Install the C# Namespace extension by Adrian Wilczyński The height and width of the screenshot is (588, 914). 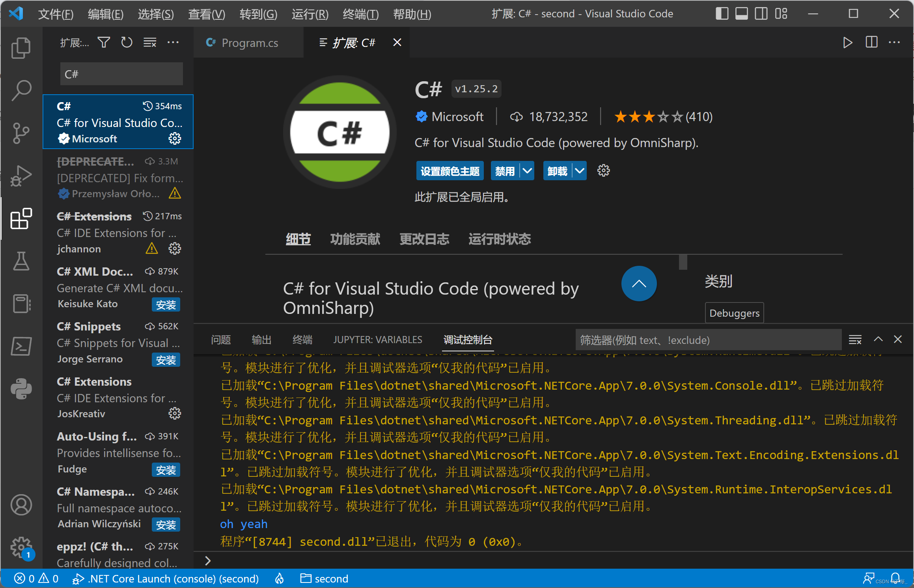(166, 525)
